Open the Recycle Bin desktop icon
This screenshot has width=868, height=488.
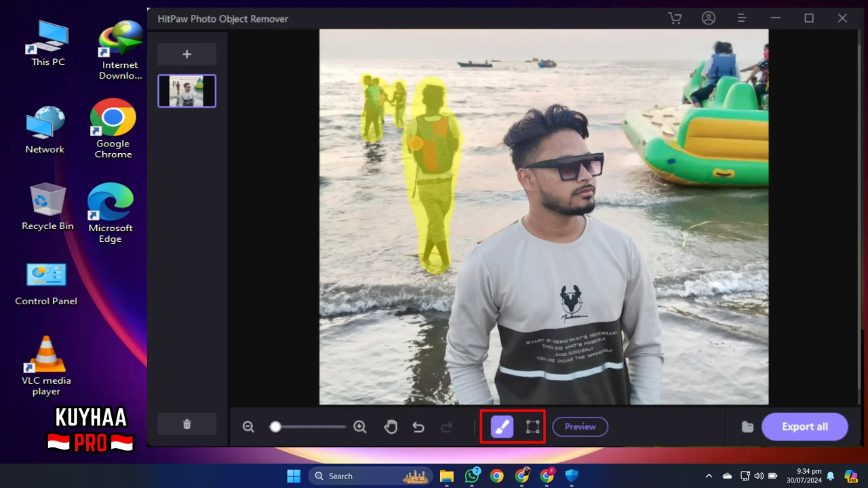[x=47, y=207]
